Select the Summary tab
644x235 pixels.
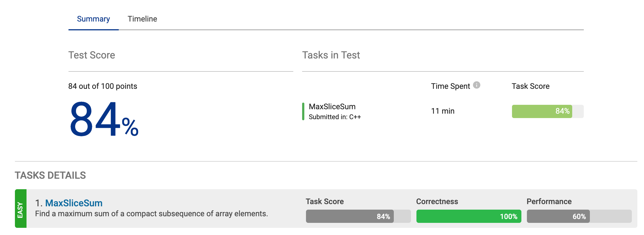click(x=93, y=19)
